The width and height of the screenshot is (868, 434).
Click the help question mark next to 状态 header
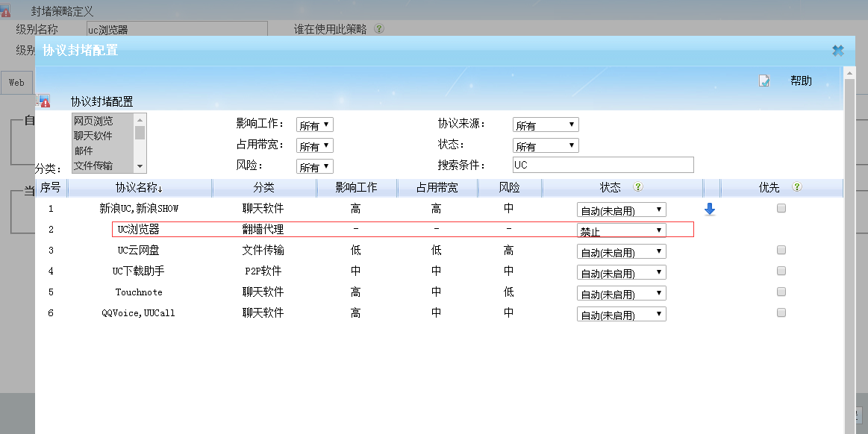638,188
